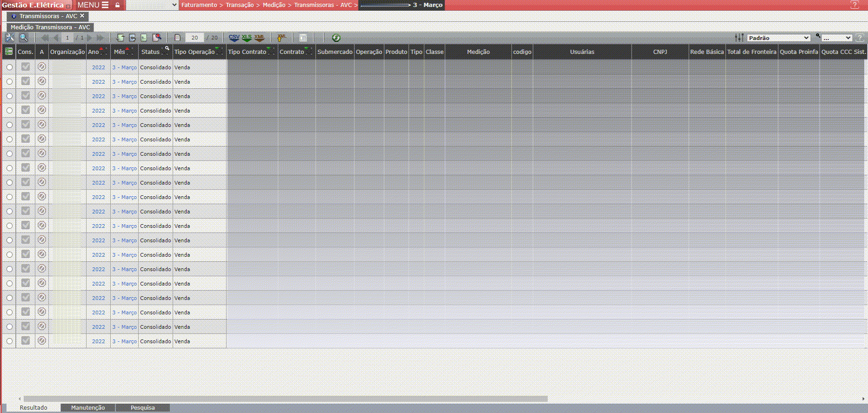868x413 pixels.
Task: Open the wrench and screwdriver tools icon
Action: click(9, 38)
